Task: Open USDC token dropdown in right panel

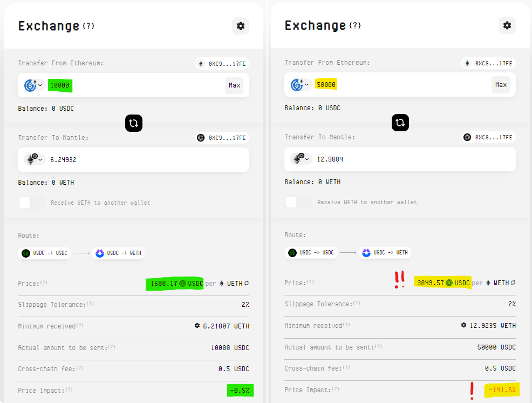Action: (x=300, y=85)
